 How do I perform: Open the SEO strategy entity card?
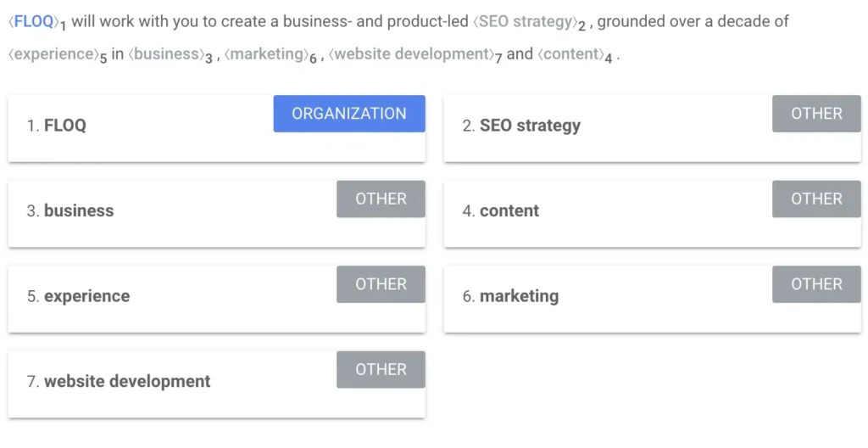point(652,129)
